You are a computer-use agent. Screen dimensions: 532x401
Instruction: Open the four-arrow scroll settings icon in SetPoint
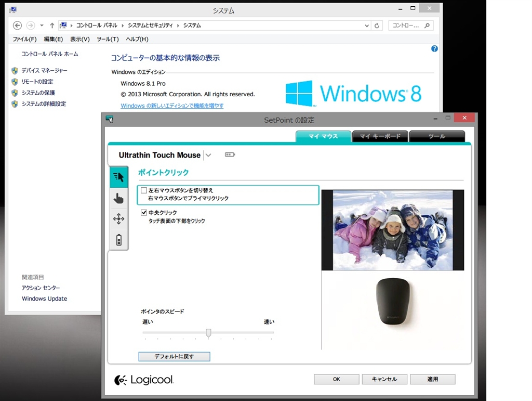point(119,218)
